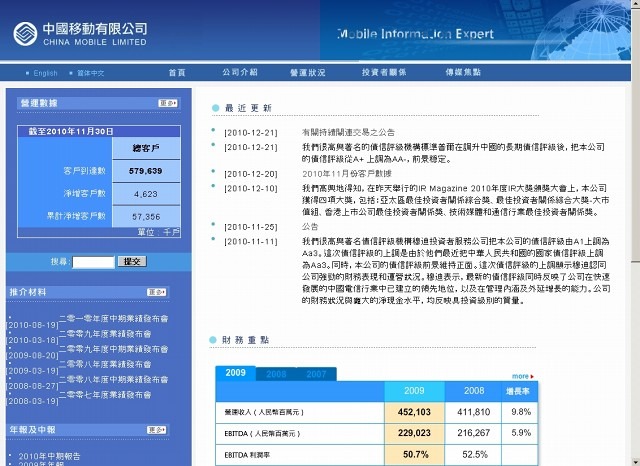This screenshot has height=466, width=640.
Task: Click the 57,356 cumulative net additions value
Action: click(146, 217)
